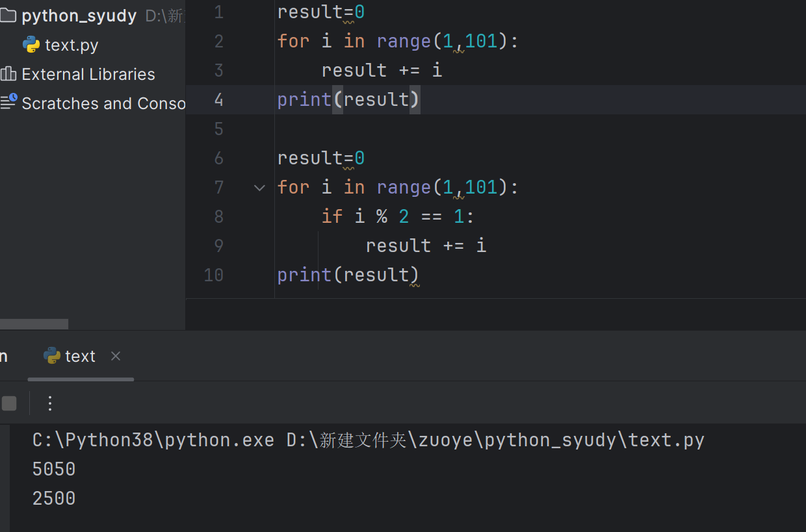This screenshot has height=532, width=806.
Task: Switch to the text run tab
Action: (79, 356)
